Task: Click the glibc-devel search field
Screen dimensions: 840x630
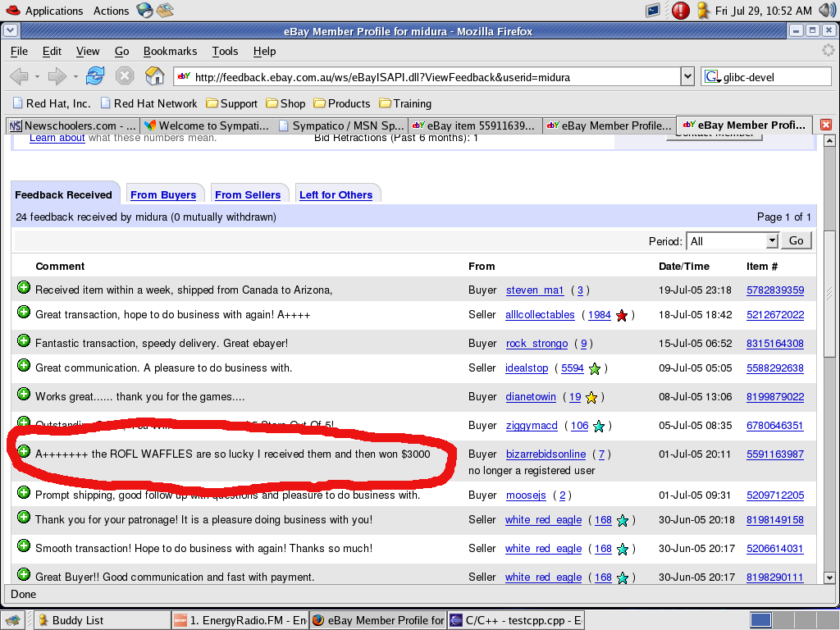Action: point(765,77)
